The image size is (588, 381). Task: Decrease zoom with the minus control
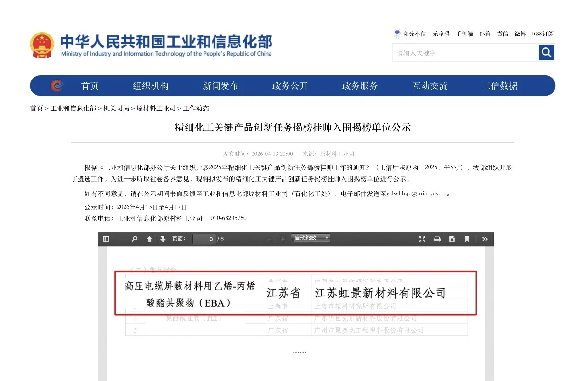pyautogui.click(x=269, y=239)
